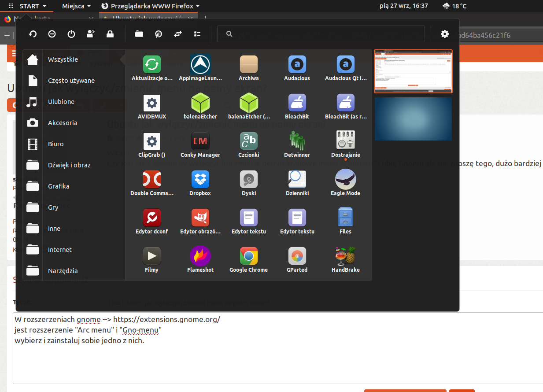Open Dropbox from the app grid
Viewport: 543px width, 392px height.
(x=200, y=183)
